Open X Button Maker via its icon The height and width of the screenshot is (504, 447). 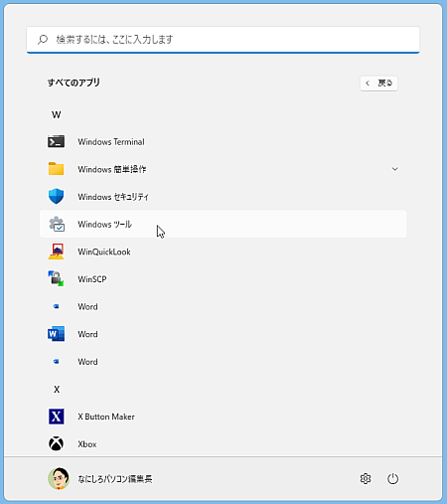tap(57, 417)
